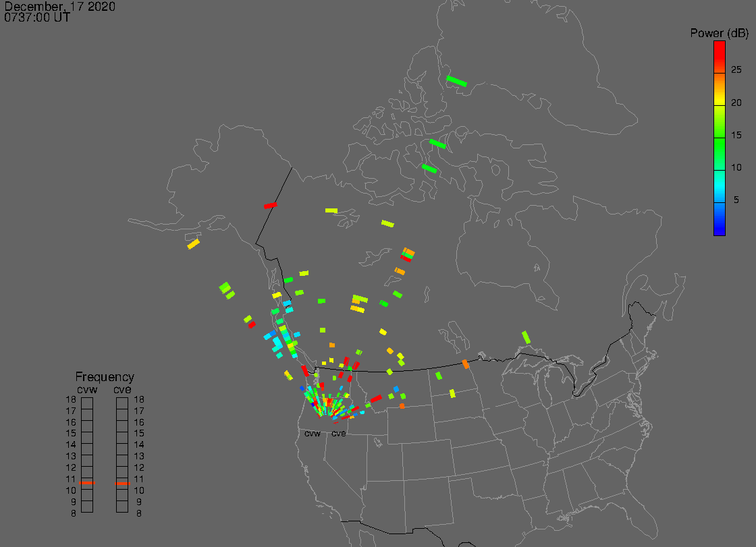Click the red frequency marker on cve scale

pyautogui.click(x=122, y=483)
